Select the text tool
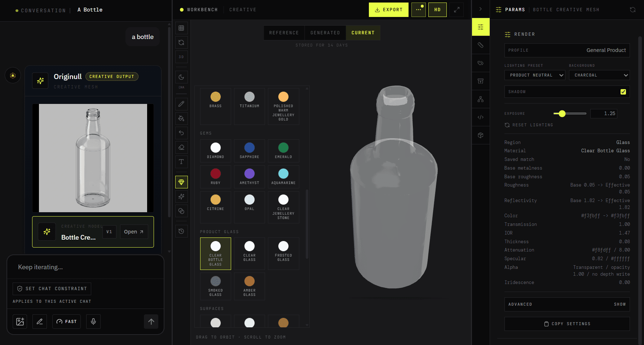Image resolution: width=644 pixels, height=345 pixels. 181,162
